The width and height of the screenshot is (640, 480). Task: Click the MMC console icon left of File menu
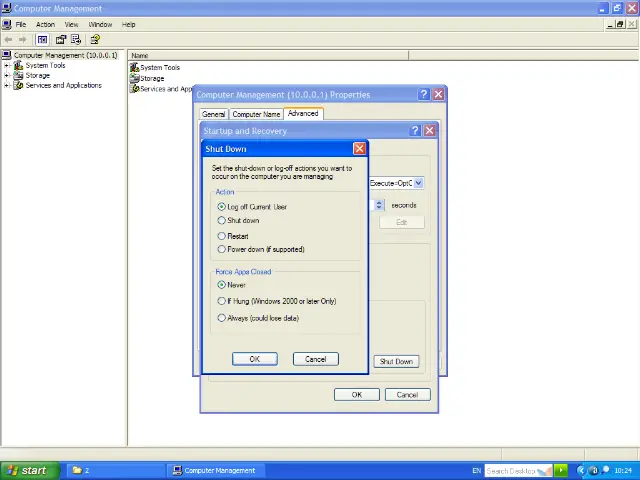(7, 24)
